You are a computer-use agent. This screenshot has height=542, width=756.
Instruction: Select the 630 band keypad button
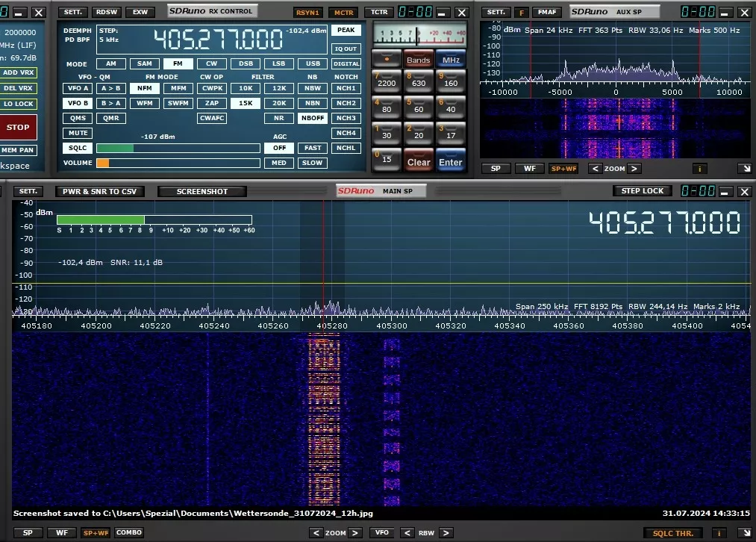click(419, 82)
